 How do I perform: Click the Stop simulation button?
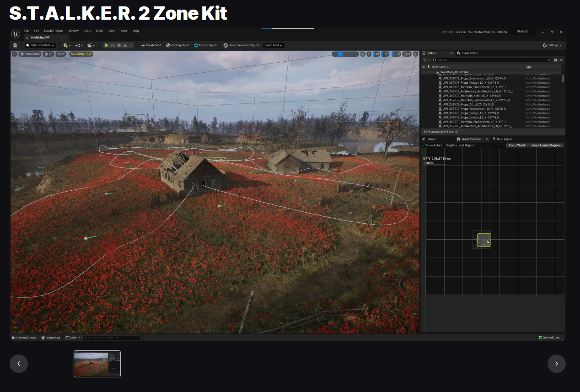coord(119,45)
